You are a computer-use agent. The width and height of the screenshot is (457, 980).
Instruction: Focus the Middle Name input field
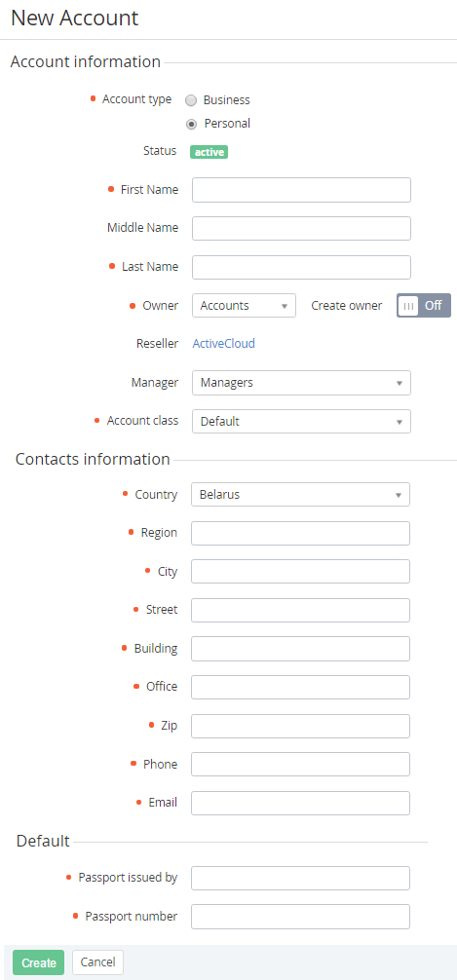tap(301, 228)
